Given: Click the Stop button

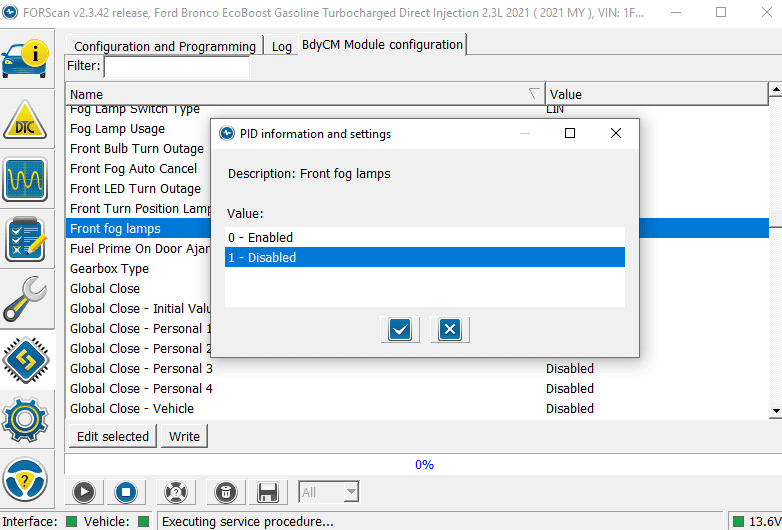Looking at the screenshot, I should pyautogui.click(x=126, y=492).
